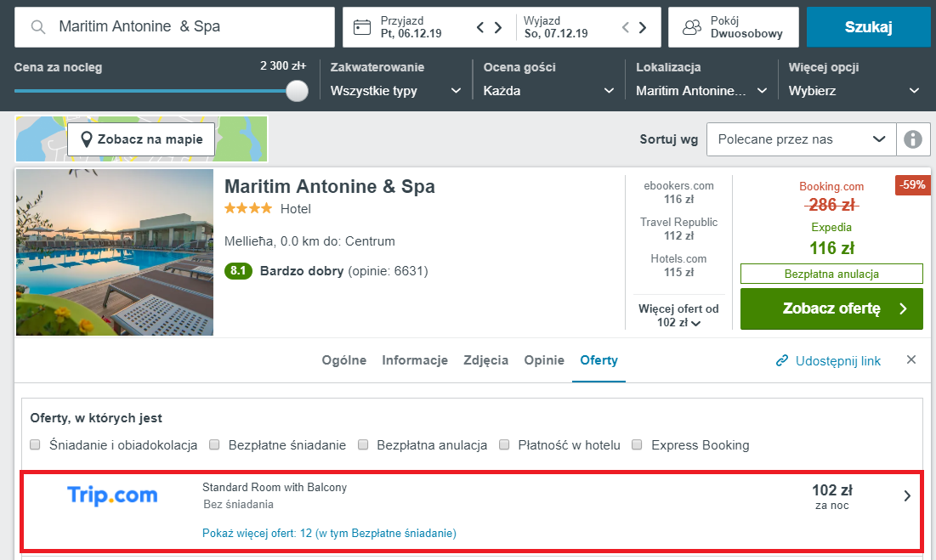Open the sorting info icon
Viewport: 936px width, 560px height.
click(913, 139)
